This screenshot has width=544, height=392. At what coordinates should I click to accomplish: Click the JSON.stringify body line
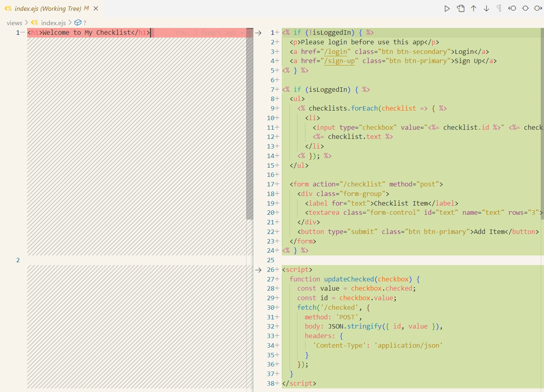374,327
